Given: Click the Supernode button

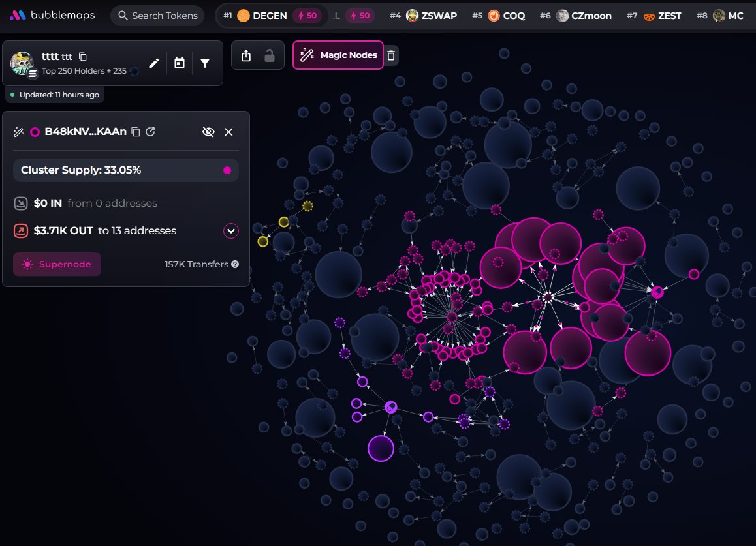Looking at the screenshot, I should 57,264.
